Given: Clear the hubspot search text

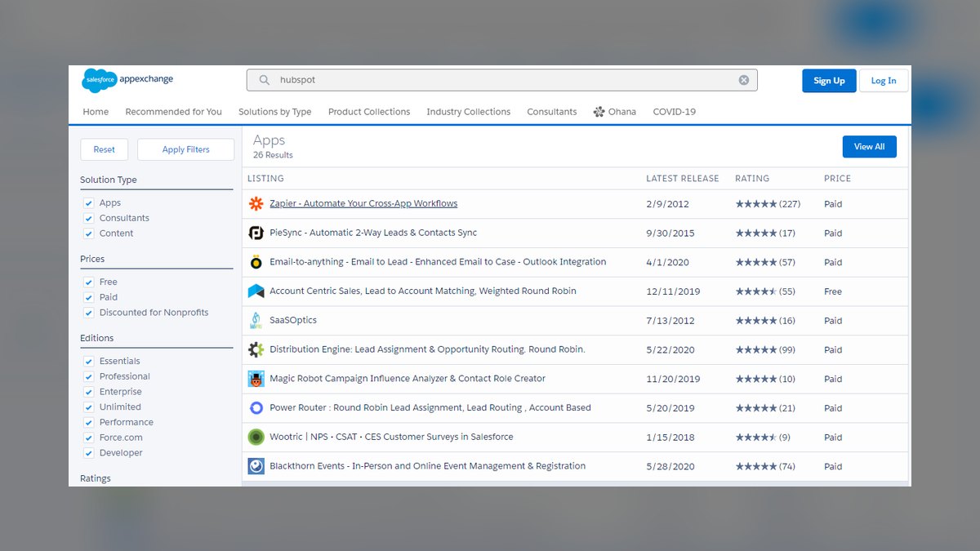Looking at the screenshot, I should click(x=744, y=80).
